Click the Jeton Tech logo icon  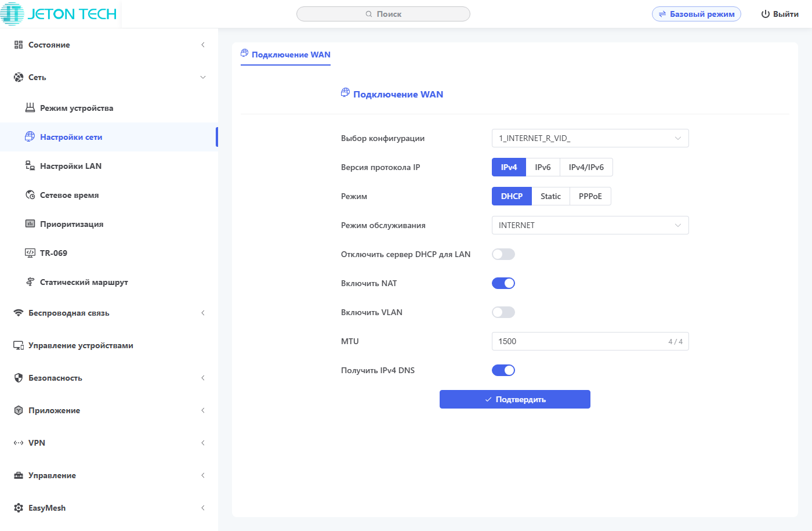[13, 14]
